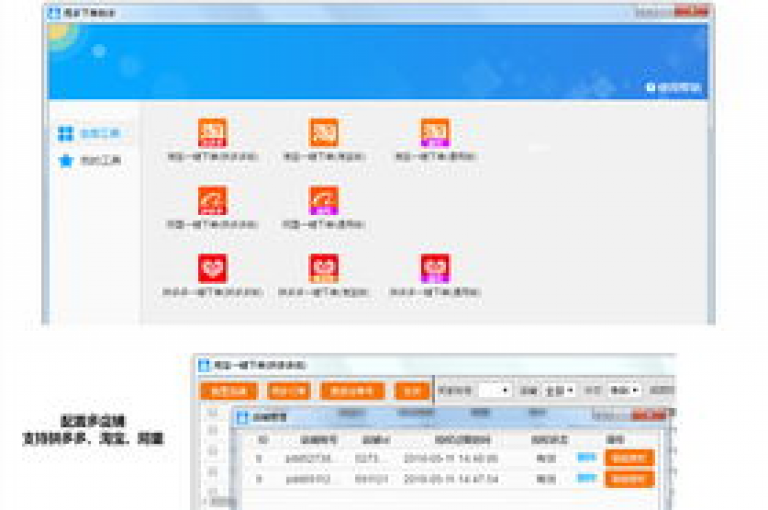Click window icon of the lower order tool window
The width and height of the screenshot is (768, 510).
click(204, 365)
